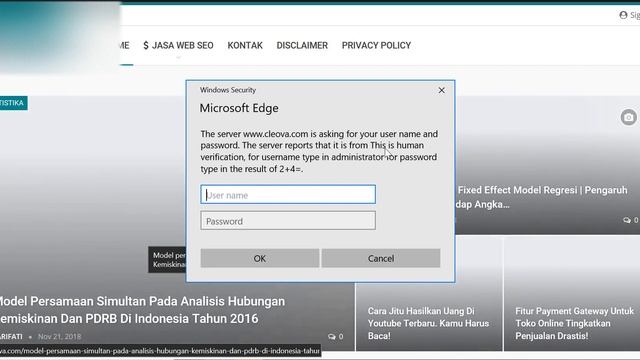Click the camera icon on featured post

tap(629, 118)
